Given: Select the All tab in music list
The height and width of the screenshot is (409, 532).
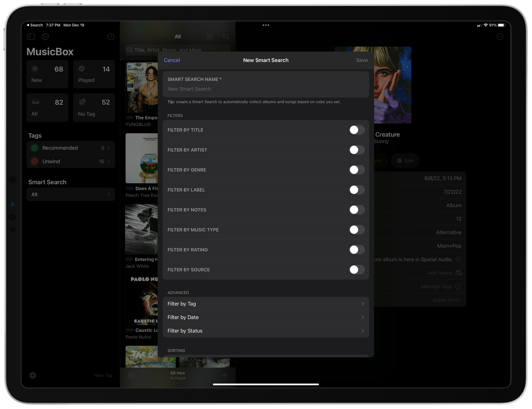Looking at the screenshot, I should (177, 36).
